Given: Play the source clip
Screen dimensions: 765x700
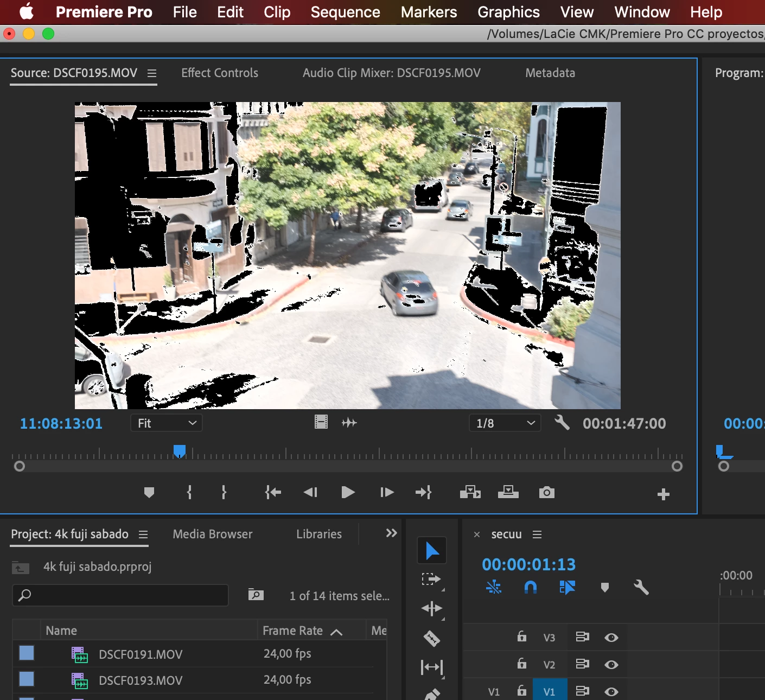Looking at the screenshot, I should (348, 493).
